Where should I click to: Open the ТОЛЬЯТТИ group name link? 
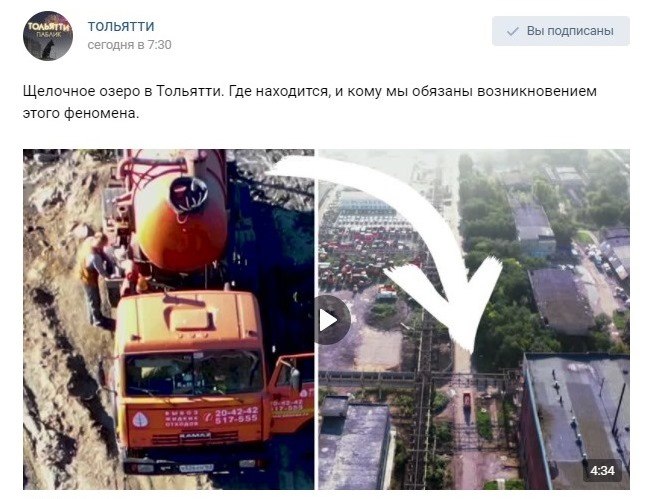[121, 26]
